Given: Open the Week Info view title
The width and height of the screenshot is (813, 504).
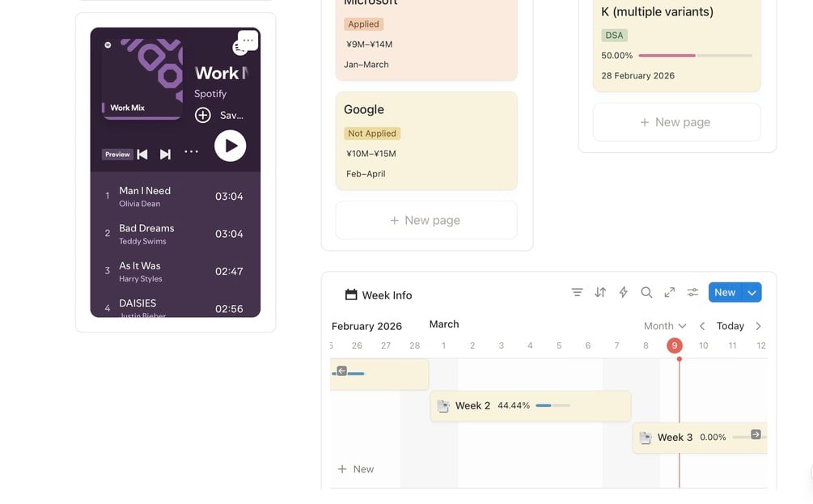Looking at the screenshot, I should pos(379,295).
